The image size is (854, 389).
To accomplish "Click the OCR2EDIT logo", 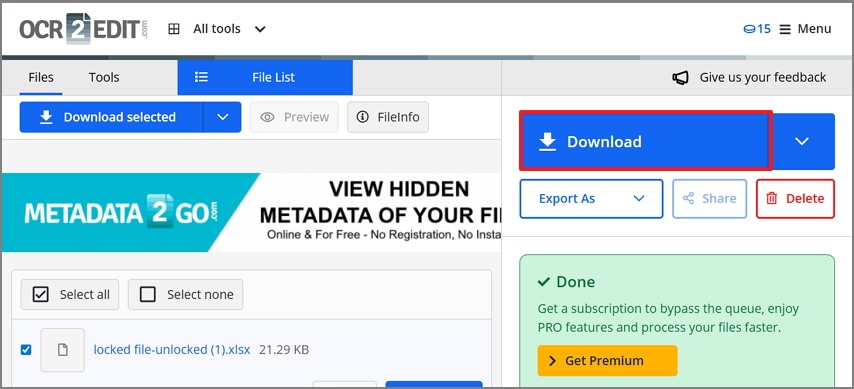I will [x=83, y=29].
